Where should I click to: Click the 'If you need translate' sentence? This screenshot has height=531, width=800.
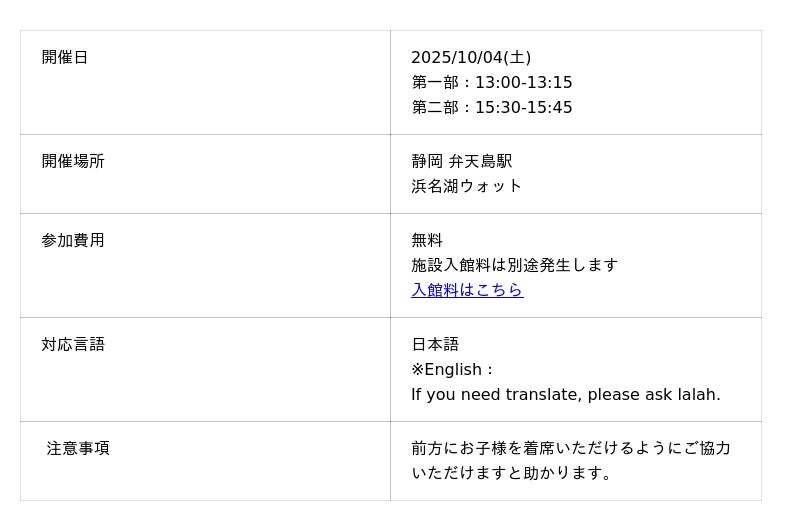click(540, 395)
